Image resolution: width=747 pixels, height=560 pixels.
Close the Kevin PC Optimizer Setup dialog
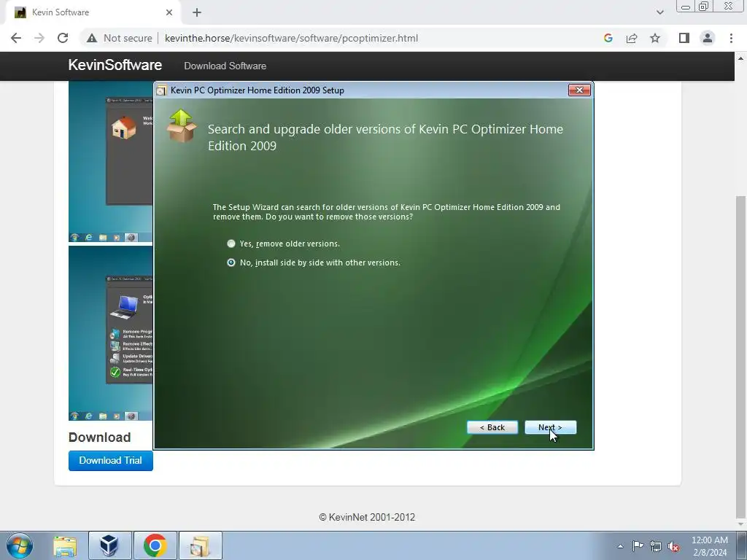click(x=579, y=90)
